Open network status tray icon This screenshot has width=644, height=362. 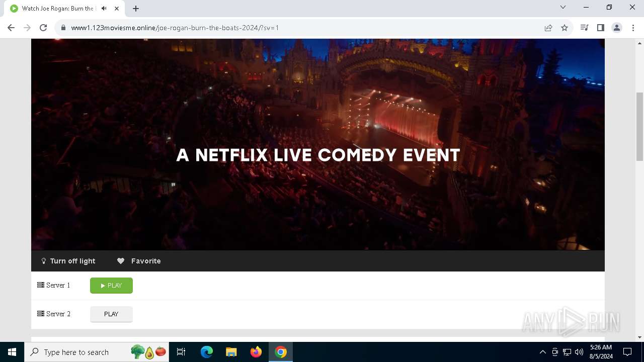tap(567, 352)
